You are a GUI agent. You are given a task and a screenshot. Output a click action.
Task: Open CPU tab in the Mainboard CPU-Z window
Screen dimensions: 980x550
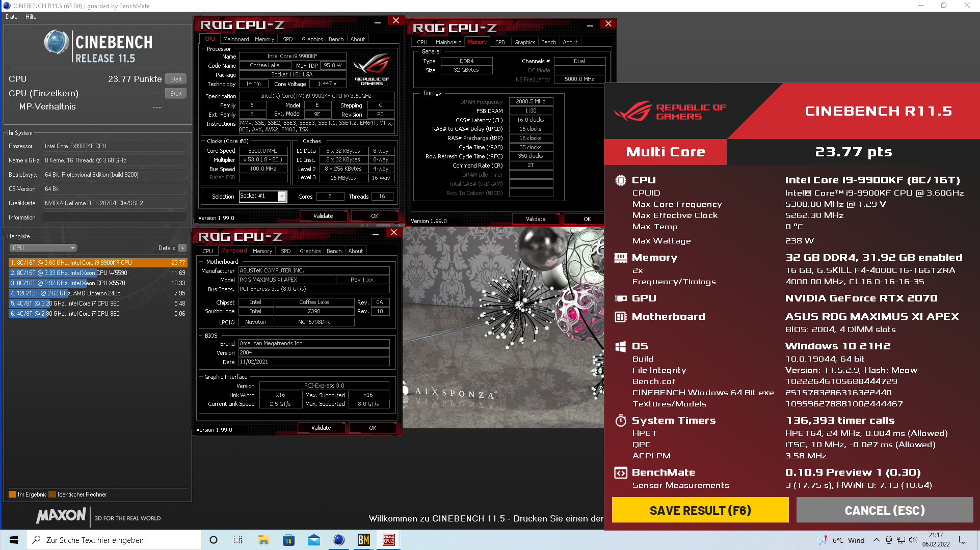[207, 251]
